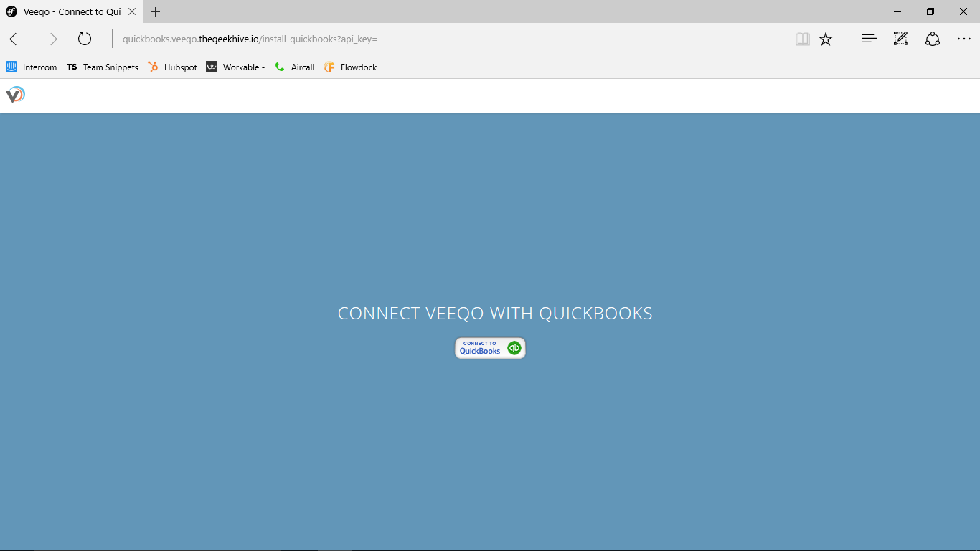Open the Flowdock bookmark
Viewport: 980px width, 551px height.
coord(350,67)
